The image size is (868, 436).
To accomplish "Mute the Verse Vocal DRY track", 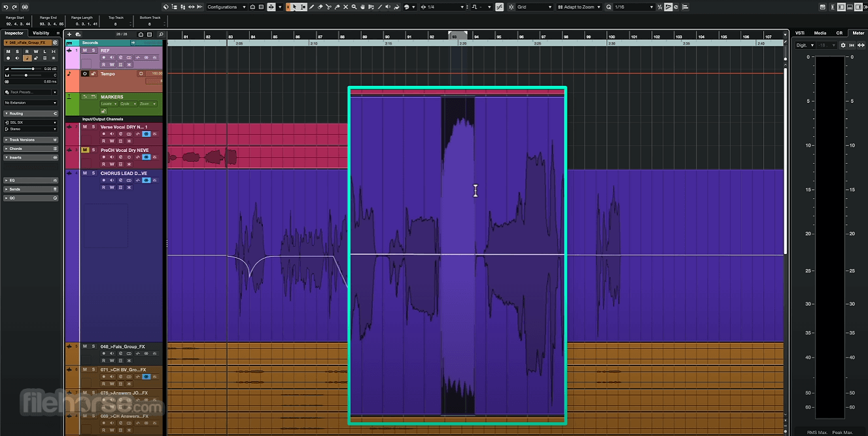I will coord(85,126).
